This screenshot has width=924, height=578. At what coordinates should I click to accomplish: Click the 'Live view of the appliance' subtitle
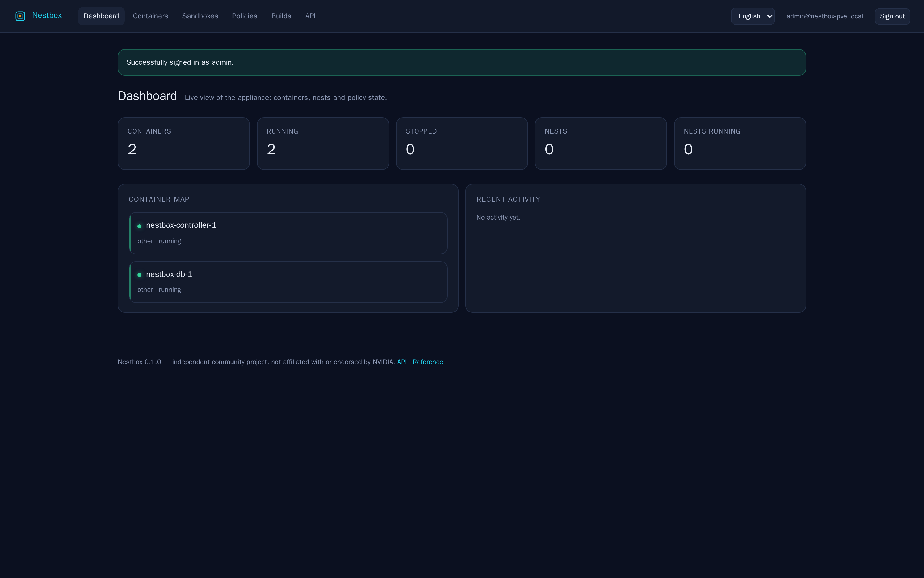pyautogui.click(x=286, y=97)
